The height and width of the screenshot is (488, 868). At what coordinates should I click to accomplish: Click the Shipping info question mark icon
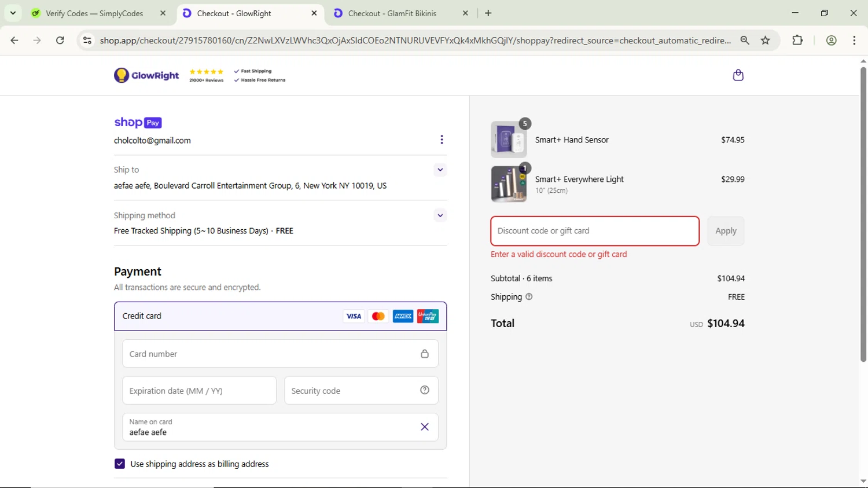[529, 296]
